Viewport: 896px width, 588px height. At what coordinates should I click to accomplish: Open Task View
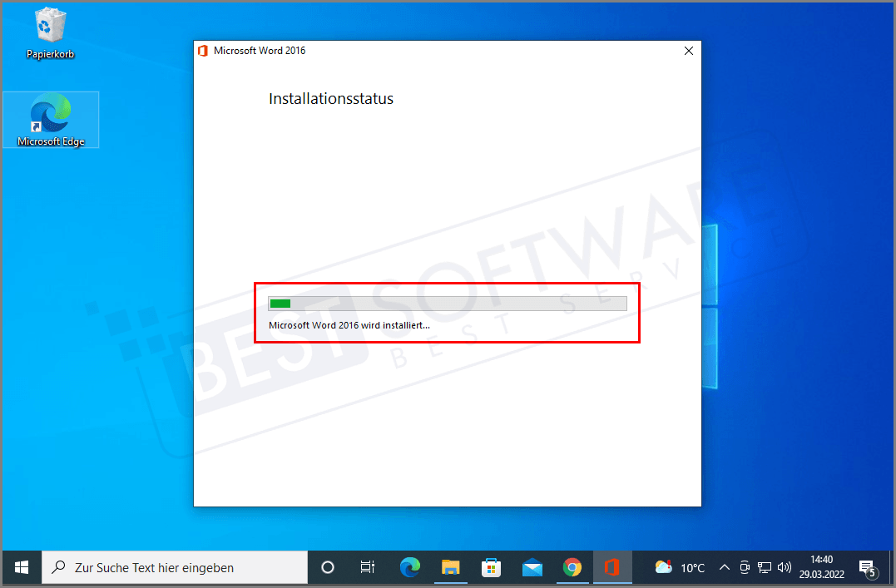(368, 567)
